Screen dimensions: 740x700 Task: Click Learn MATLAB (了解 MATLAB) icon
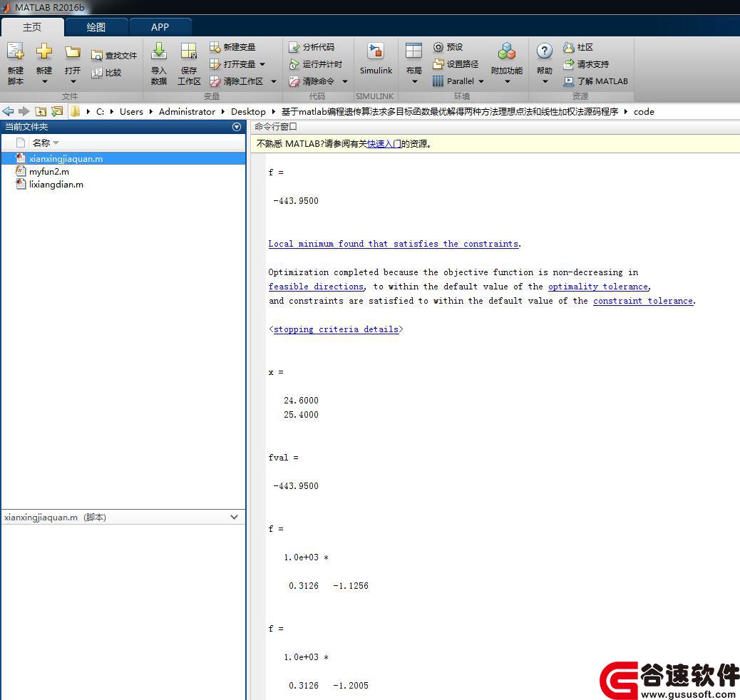[569, 81]
